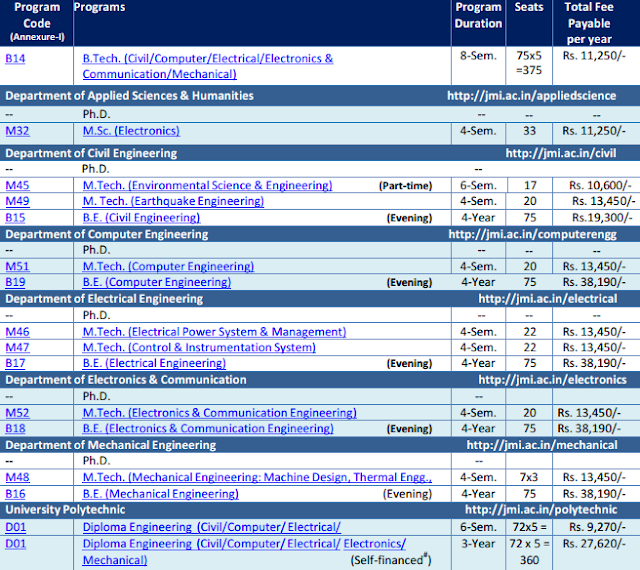640x570 pixels.
Task: Select the Department of Mechanical Engineering heading
Action: pyautogui.click(x=111, y=445)
